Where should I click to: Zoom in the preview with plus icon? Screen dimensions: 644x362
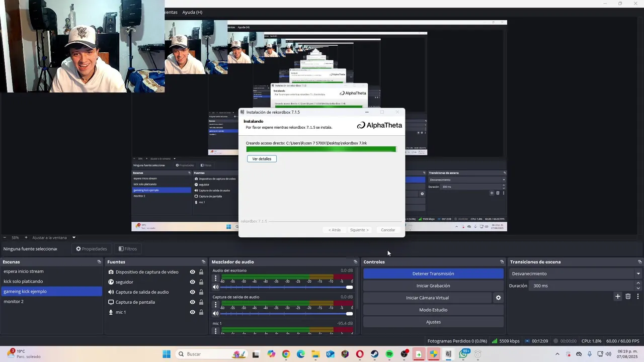(x=26, y=237)
